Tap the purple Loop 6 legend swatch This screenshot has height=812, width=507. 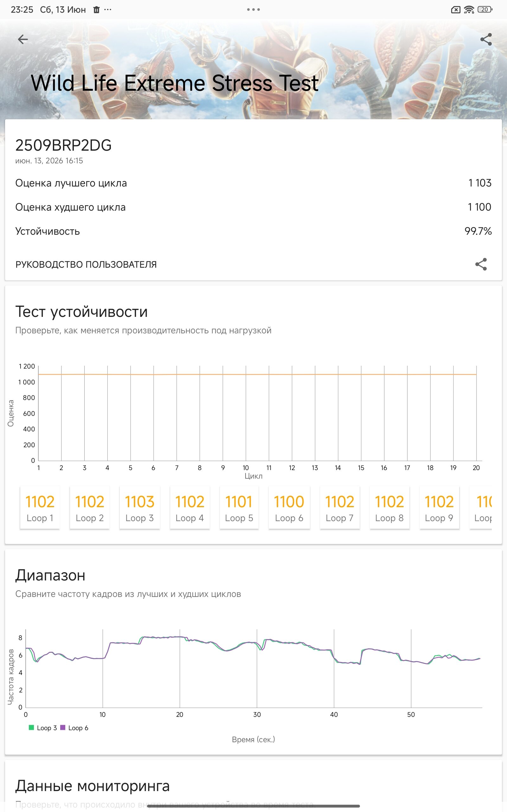[x=63, y=727]
